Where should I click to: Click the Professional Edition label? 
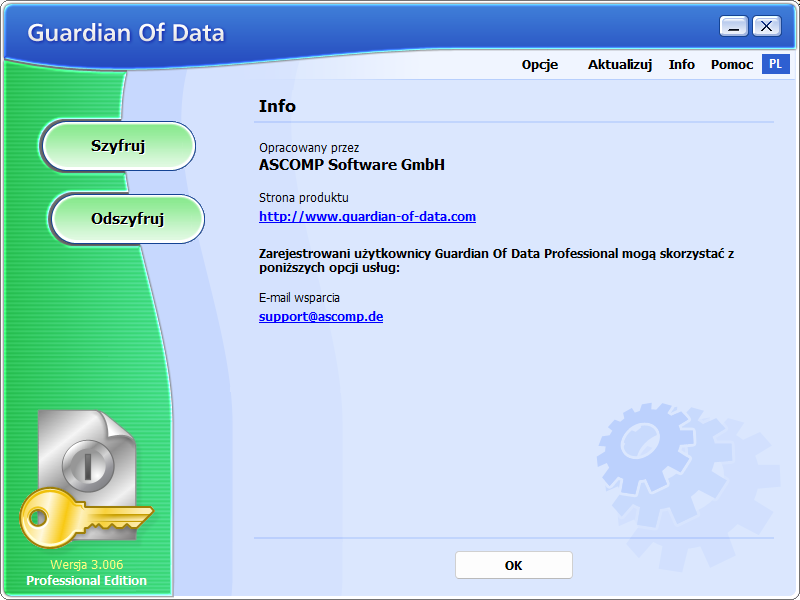(87, 581)
